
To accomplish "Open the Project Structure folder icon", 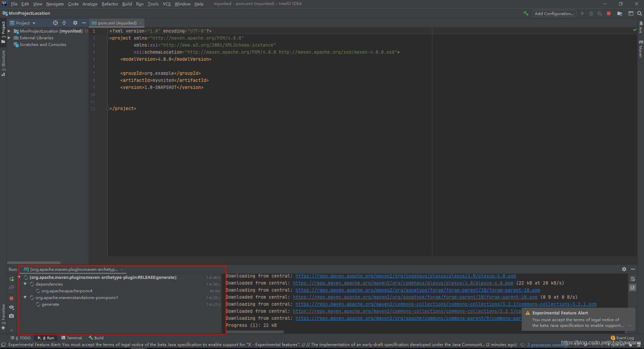I will tap(620, 13).
